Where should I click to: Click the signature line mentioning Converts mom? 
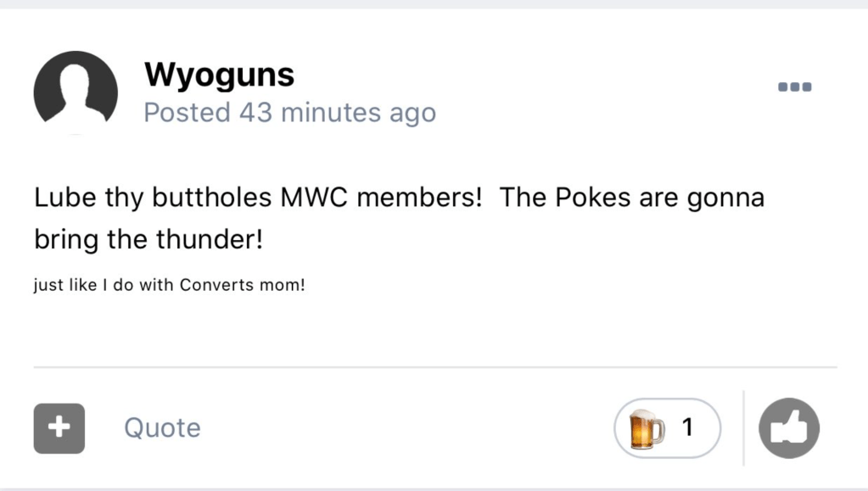(x=169, y=285)
